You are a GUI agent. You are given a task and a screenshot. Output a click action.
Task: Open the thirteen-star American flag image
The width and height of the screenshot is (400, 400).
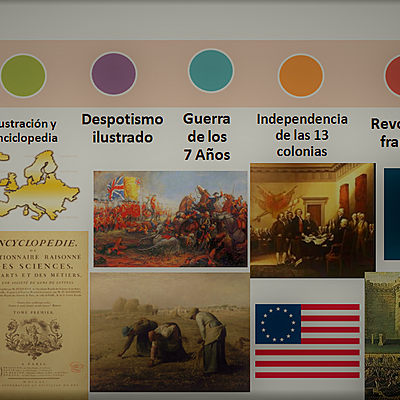pos(307,341)
